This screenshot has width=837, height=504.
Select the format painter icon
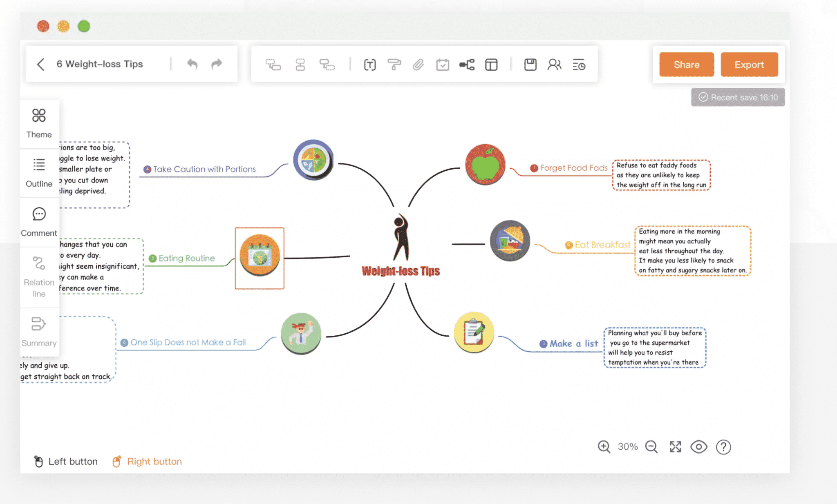(x=394, y=65)
